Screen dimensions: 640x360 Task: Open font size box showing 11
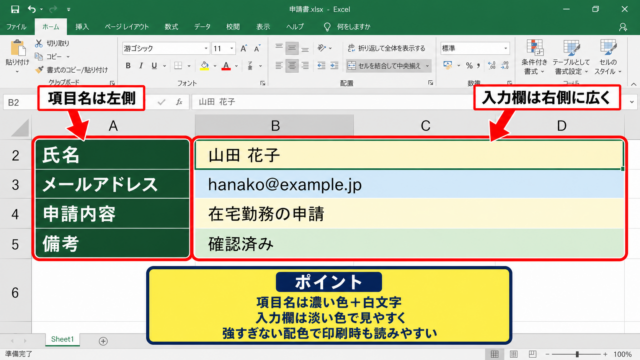(x=223, y=49)
